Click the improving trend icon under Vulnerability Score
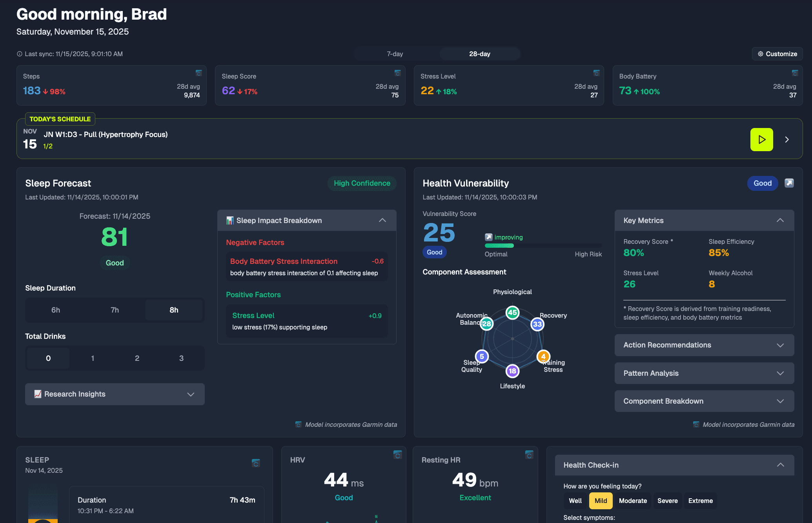Image resolution: width=812 pixels, height=523 pixels. 488,237
